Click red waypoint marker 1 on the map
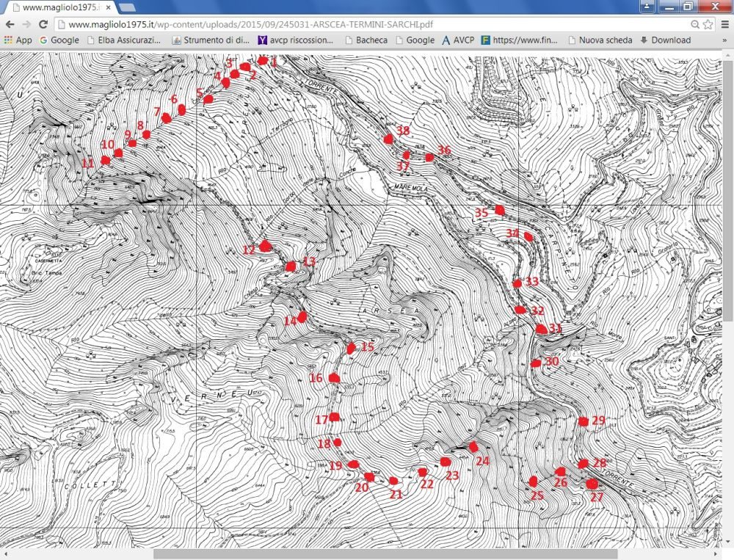The width and height of the screenshot is (734, 560). (x=263, y=60)
